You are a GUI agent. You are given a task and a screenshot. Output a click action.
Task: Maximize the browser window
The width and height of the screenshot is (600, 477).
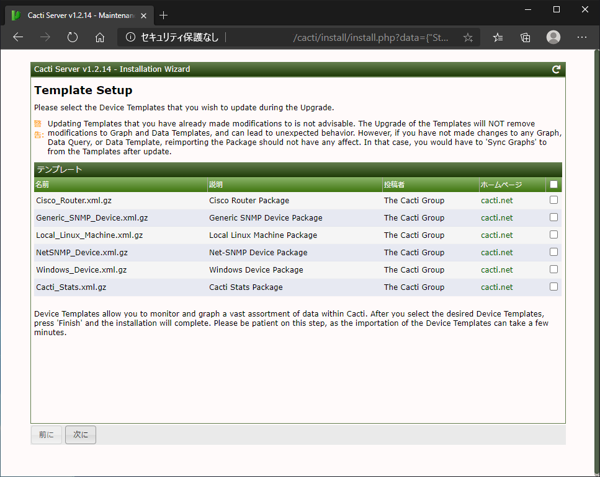(556, 10)
